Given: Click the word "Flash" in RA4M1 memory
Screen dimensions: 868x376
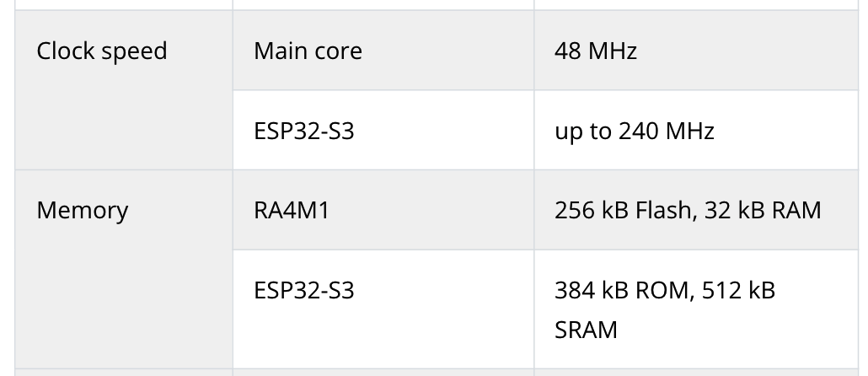Looking at the screenshot, I should [662, 210].
